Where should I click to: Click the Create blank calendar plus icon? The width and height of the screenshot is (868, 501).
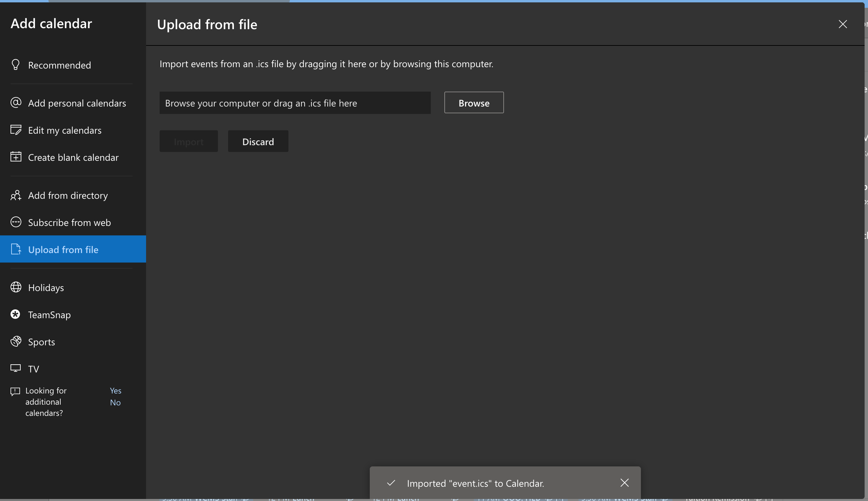pos(16,157)
